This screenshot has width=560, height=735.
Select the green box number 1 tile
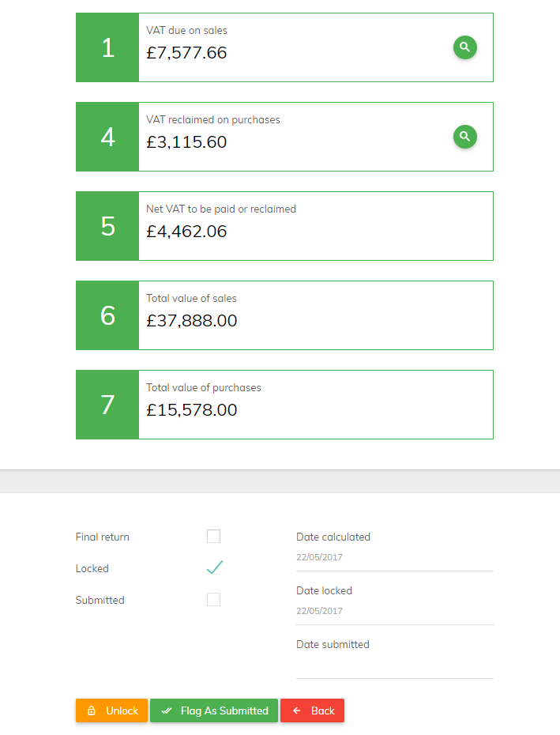[x=107, y=47]
